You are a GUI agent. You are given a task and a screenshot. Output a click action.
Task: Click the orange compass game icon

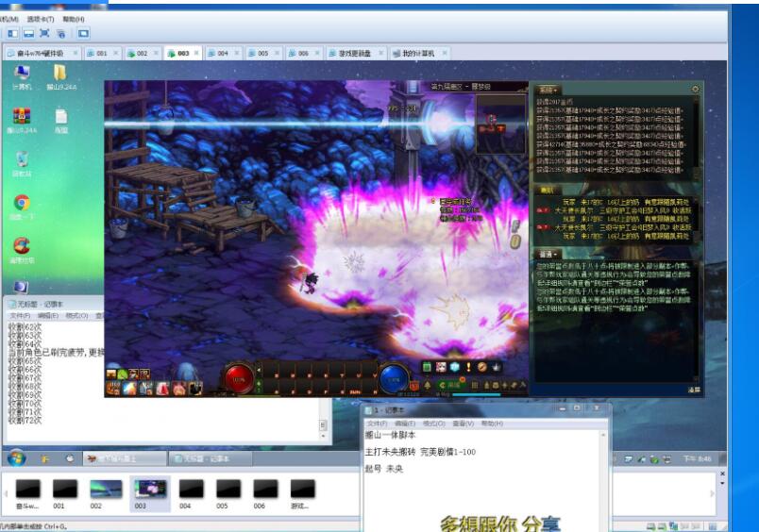coord(481,367)
